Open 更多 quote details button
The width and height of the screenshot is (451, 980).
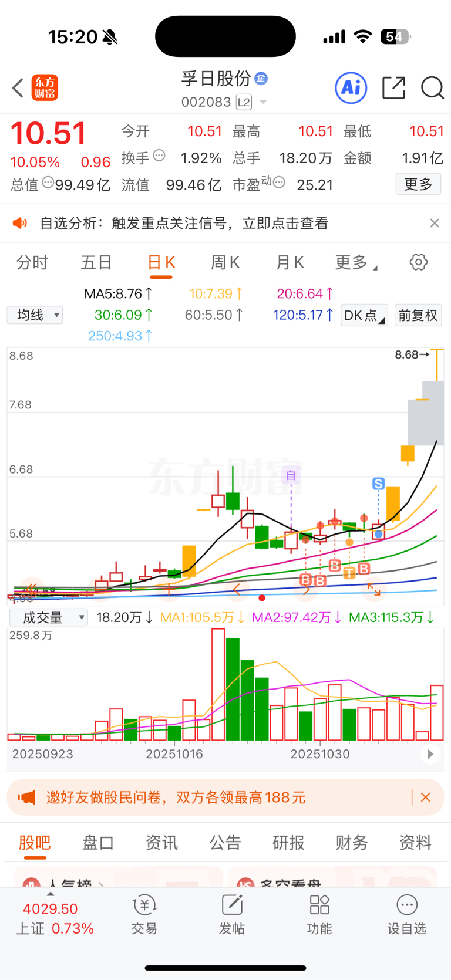[x=418, y=184]
